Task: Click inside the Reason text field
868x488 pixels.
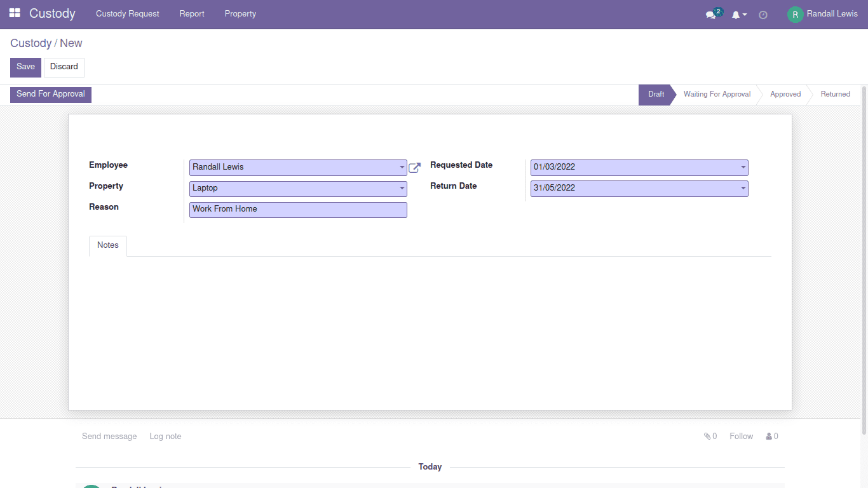Action: [297, 209]
